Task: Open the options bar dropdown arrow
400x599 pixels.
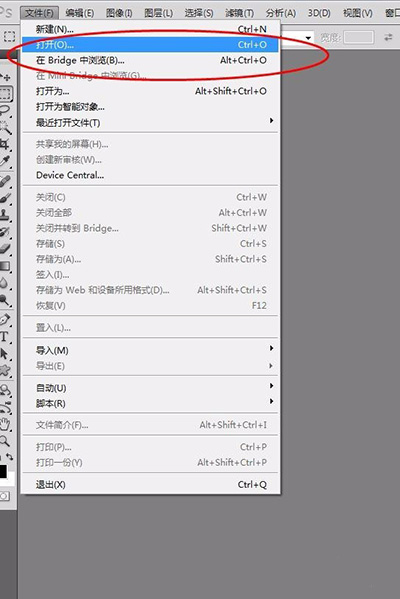Action: (308, 37)
